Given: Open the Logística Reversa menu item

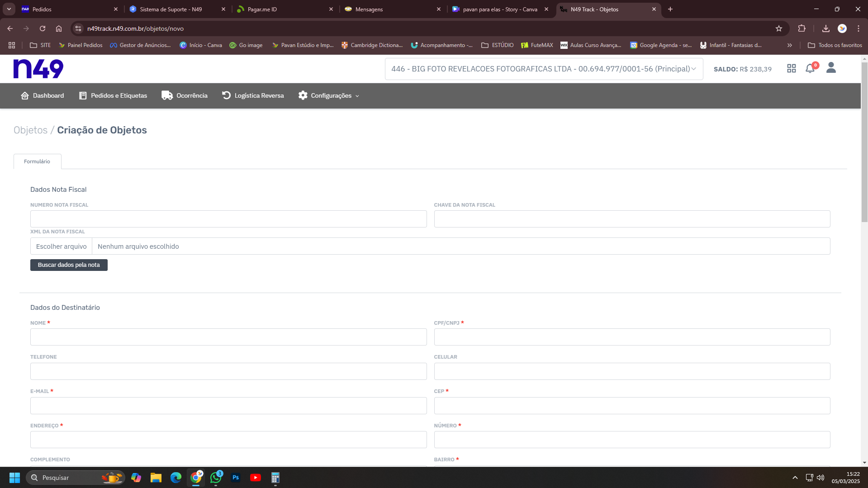Looking at the screenshot, I should pos(253,95).
